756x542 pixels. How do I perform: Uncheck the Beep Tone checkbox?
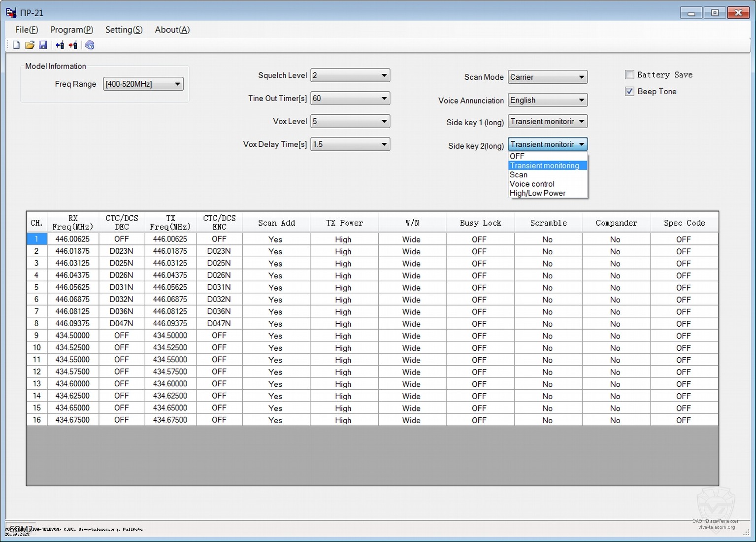pos(629,92)
